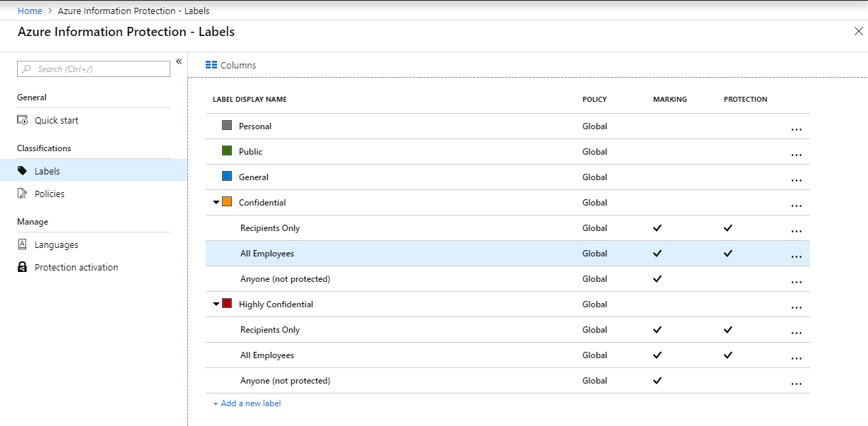Click Protection checkmark for Confidential All Employees

pyautogui.click(x=728, y=254)
